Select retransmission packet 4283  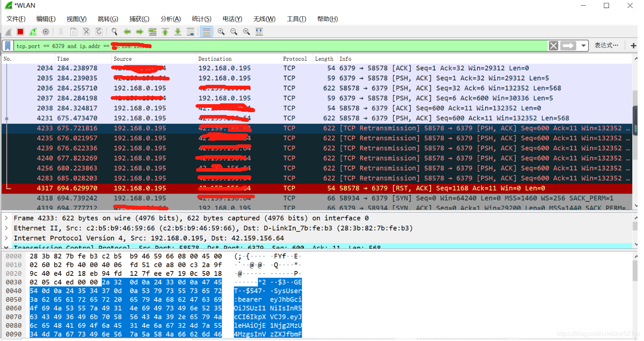click(x=317, y=178)
